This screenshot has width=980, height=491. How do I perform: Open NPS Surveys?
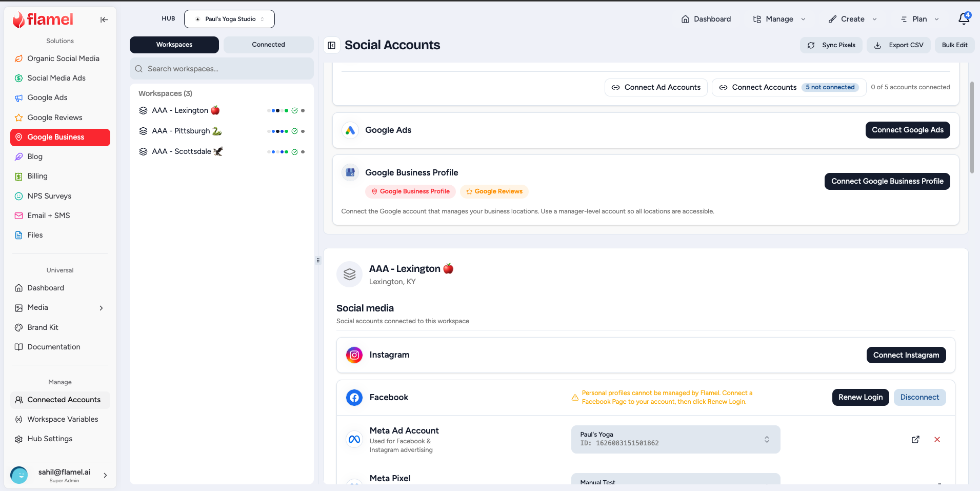click(60, 196)
